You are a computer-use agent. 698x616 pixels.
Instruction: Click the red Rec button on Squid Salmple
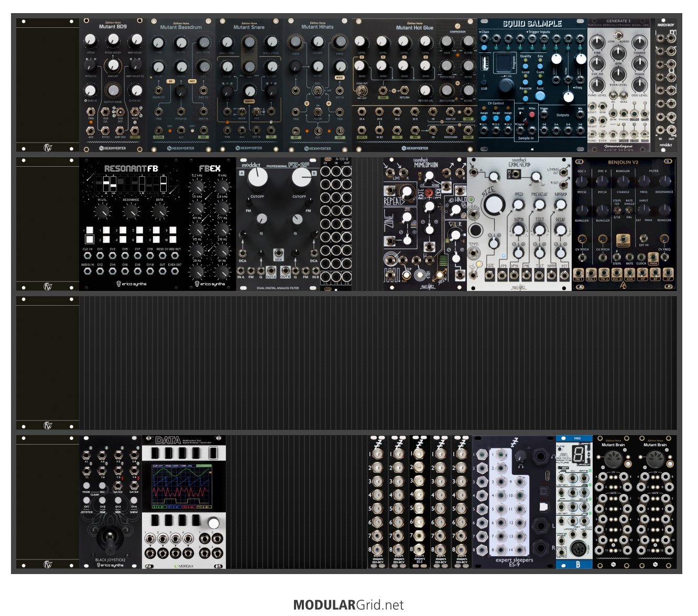(532, 114)
